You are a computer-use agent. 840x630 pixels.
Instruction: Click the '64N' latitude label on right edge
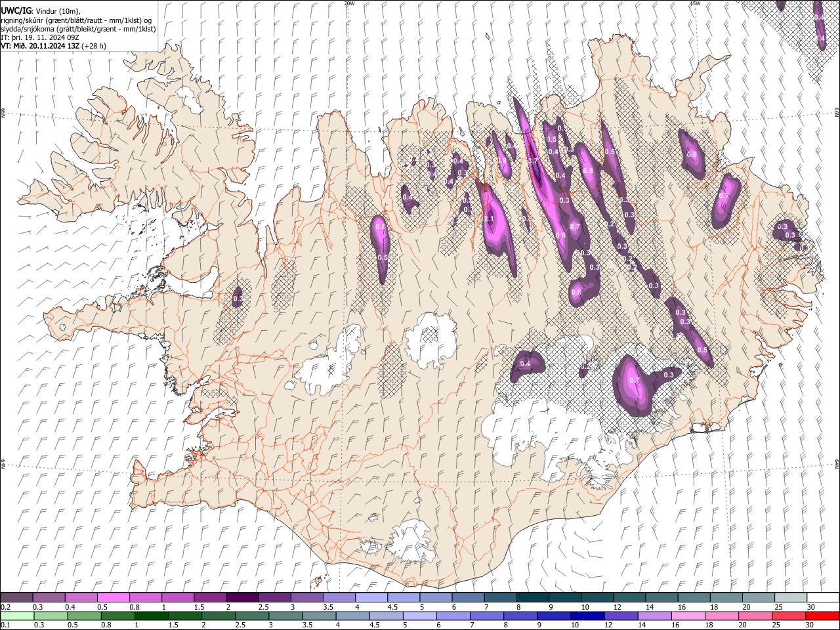tap(837, 463)
